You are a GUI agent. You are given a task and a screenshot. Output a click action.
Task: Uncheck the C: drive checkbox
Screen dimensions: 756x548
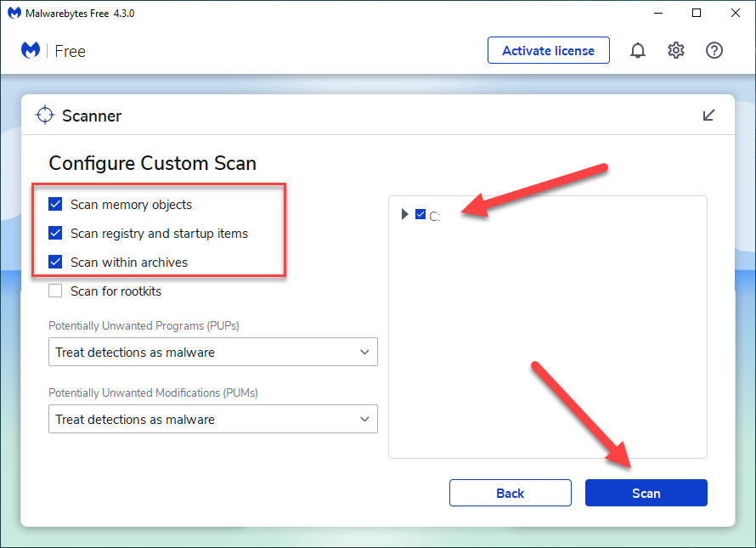click(x=420, y=215)
